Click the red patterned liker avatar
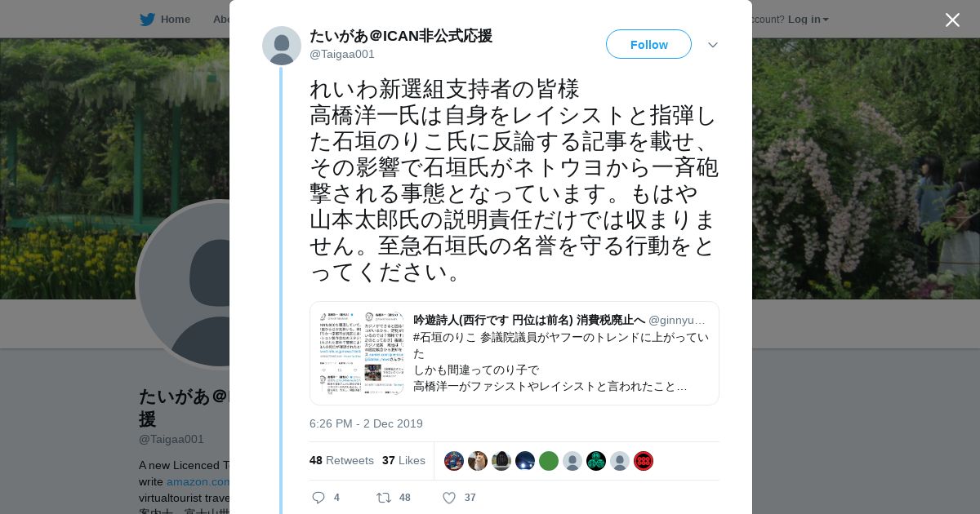The width and height of the screenshot is (980, 514). point(644,461)
